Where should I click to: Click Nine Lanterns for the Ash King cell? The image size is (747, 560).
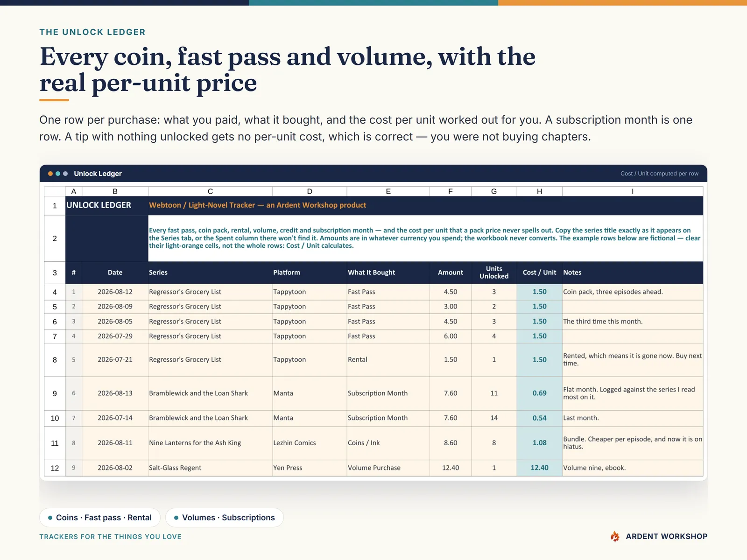coord(210,443)
